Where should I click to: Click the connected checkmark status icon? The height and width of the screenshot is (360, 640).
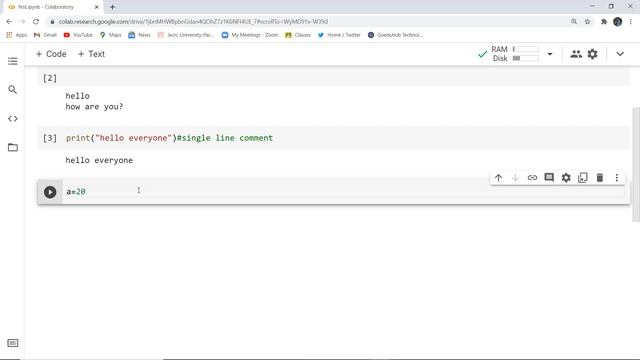point(482,54)
